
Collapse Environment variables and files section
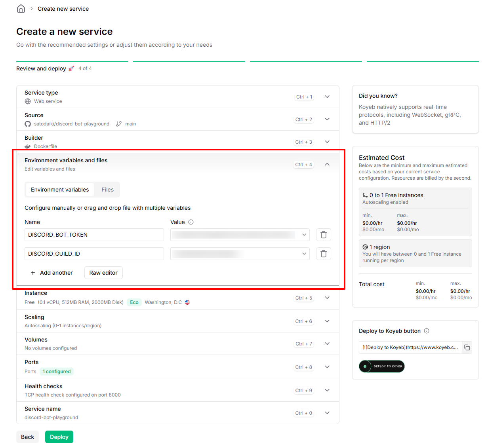(x=327, y=164)
